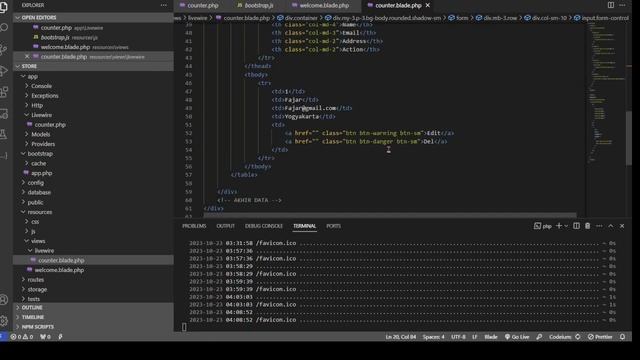Open the Problems panel tab
This screenshot has height=360, width=640.
pos(194,226)
